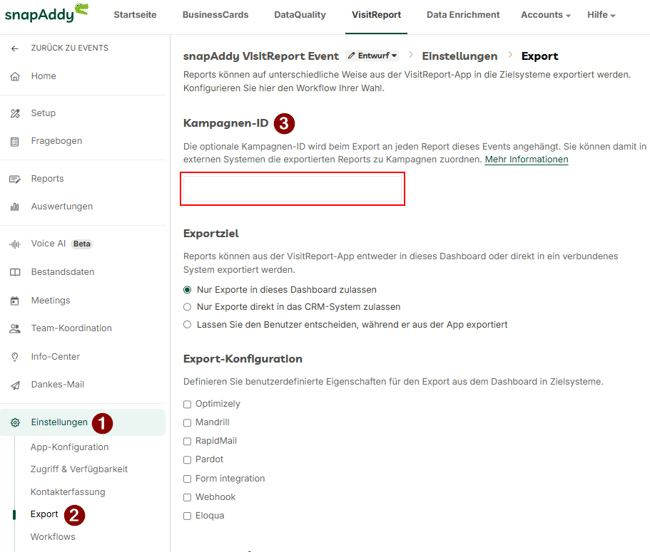Enable the Eloqua checkbox
This screenshot has height=552, width=650.
(187, 516)
